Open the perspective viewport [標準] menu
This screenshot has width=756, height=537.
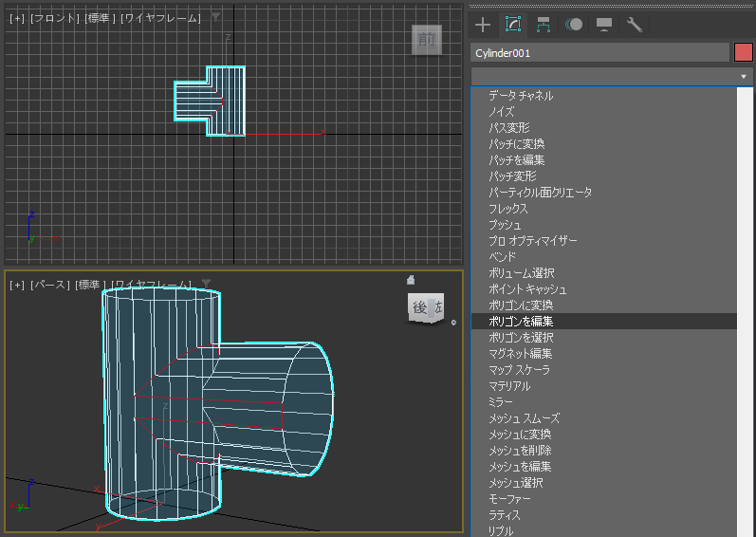pyautogui.click(x=90, y=285)
